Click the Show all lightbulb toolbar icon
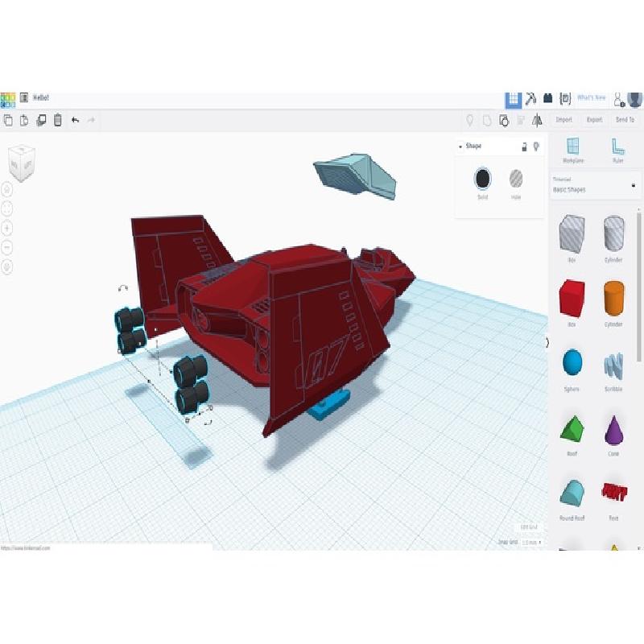644x644 pixels. (x=470, y=120)
